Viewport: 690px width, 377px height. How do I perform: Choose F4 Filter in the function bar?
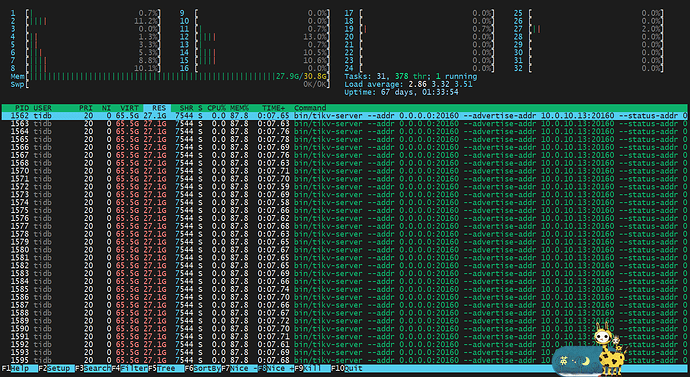[129, 368]
